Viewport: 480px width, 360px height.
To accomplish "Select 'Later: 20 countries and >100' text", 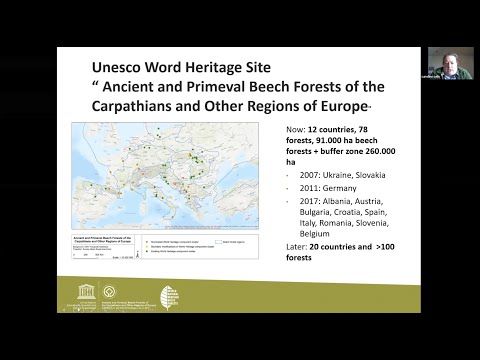I will (x=340, y=247).
